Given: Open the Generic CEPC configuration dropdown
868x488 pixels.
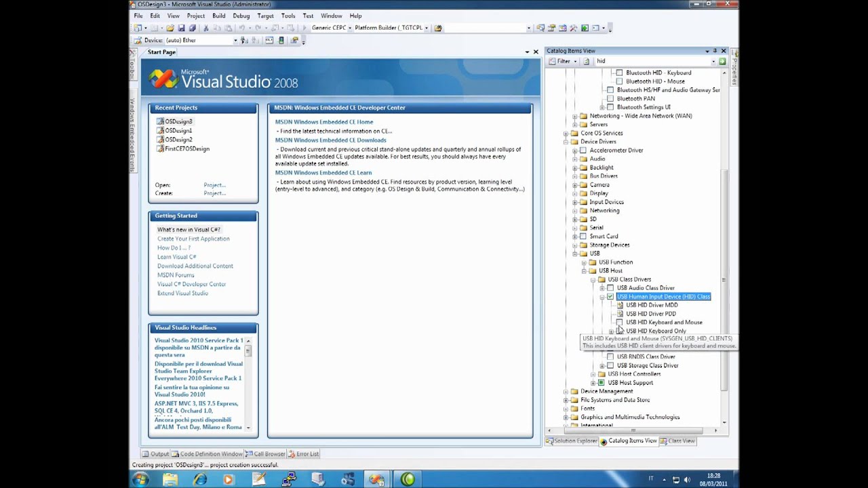Looking at the screenshot, I should point(350,28).
